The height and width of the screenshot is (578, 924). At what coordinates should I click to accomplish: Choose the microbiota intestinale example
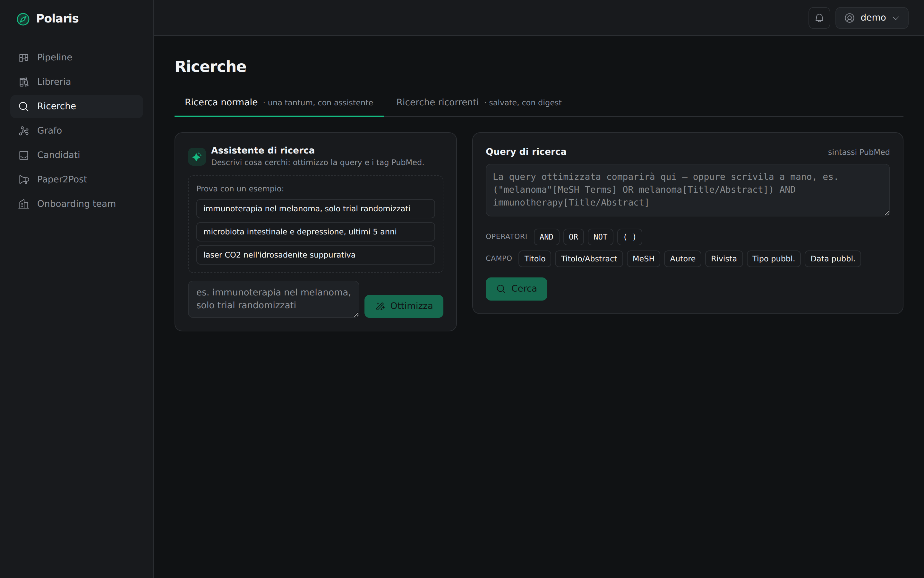tap(315, 232)
